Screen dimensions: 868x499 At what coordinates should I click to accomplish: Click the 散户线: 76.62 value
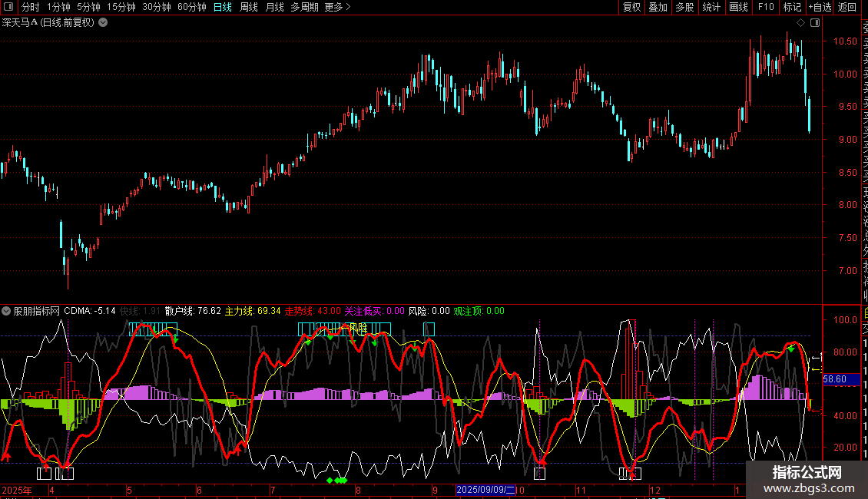(x=193, y=311)
